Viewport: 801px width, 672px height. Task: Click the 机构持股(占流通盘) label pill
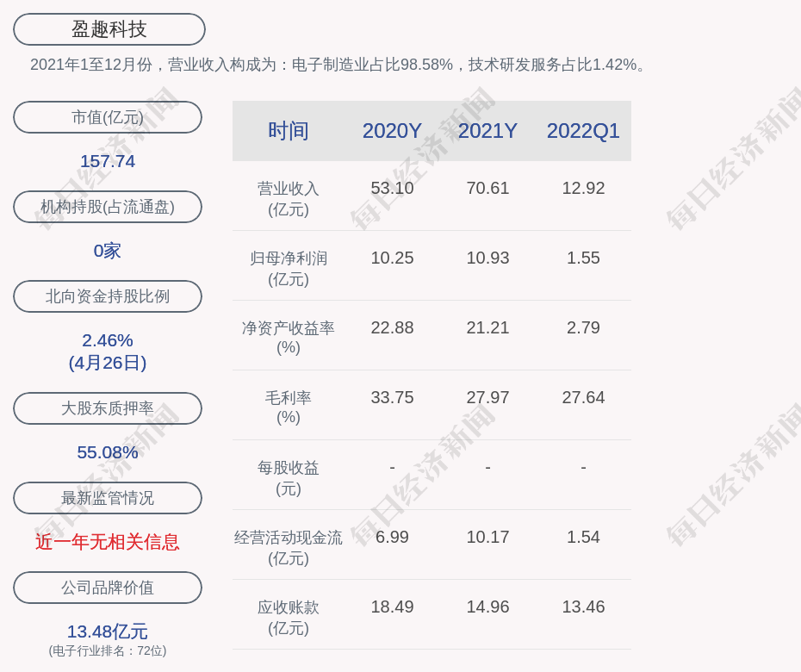[x=108, y=207]
